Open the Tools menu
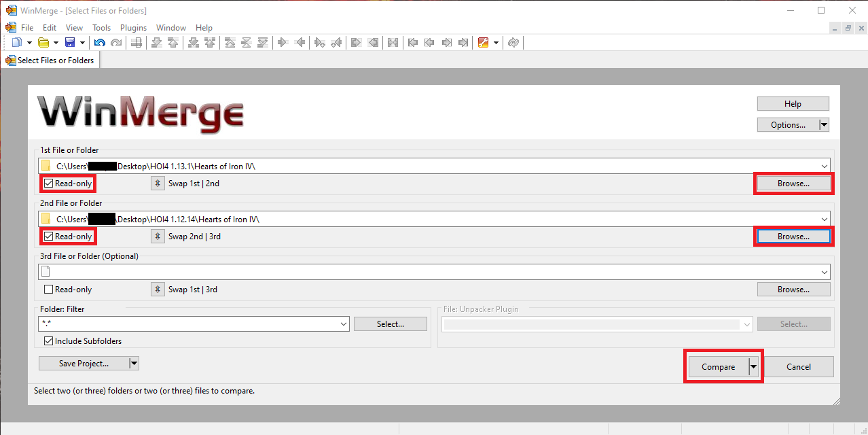This screenshot has width=868, height=435. [101, 28]
